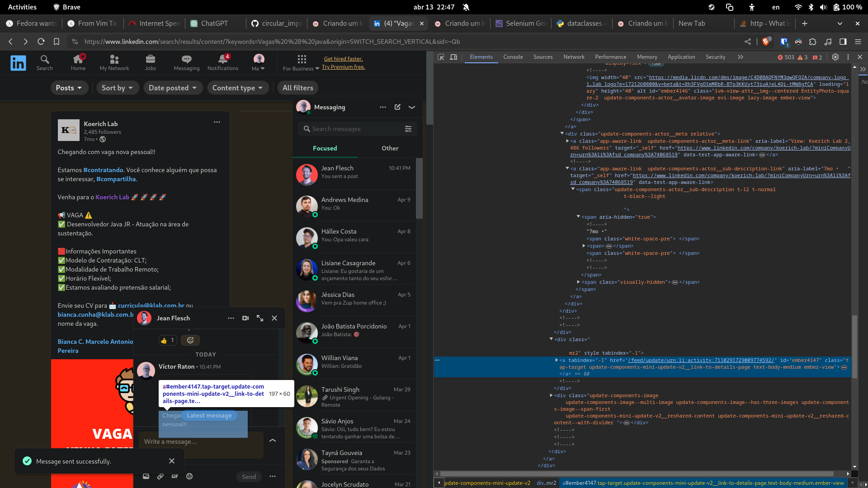Add emoji reaction to message
Image resolution: width=868 pixels, height=488 pixels.
pyautogui.click(x=190, y=340)
